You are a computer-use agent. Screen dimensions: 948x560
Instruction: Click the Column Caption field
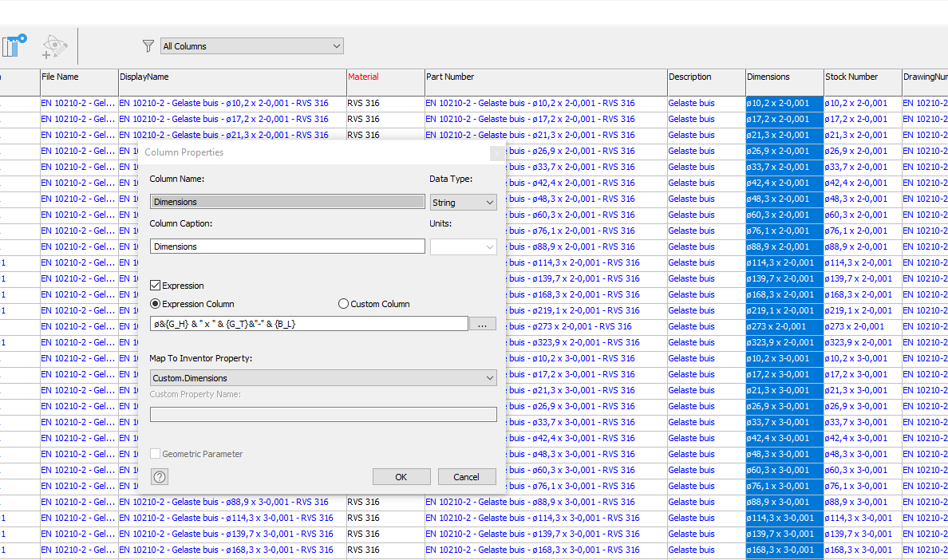tap(287, 246)
